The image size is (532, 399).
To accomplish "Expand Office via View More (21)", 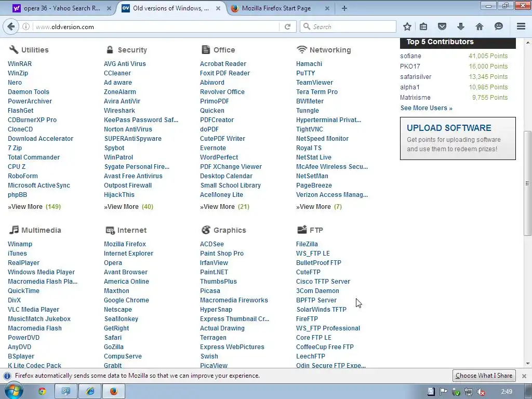I will pos(224,207).
